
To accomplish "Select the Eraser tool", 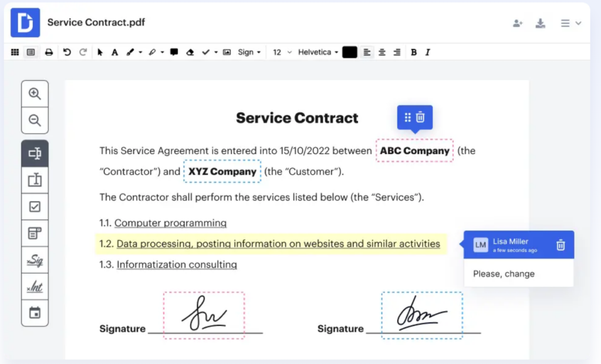I will click(x=191, y=52).
